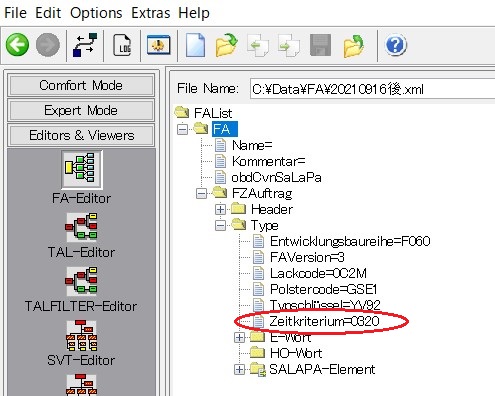495x396 pixels.
Task: Switch to Expert Mode
Action: pos(81,110)
